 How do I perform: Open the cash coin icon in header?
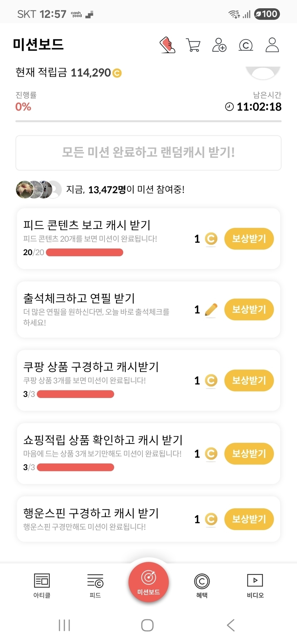coord(245,45)
